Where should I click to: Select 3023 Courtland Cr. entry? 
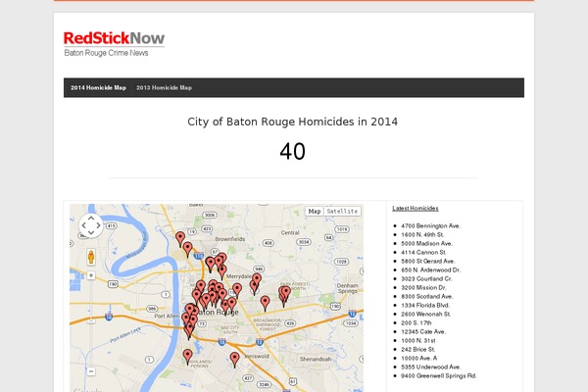tap(426, 278)
